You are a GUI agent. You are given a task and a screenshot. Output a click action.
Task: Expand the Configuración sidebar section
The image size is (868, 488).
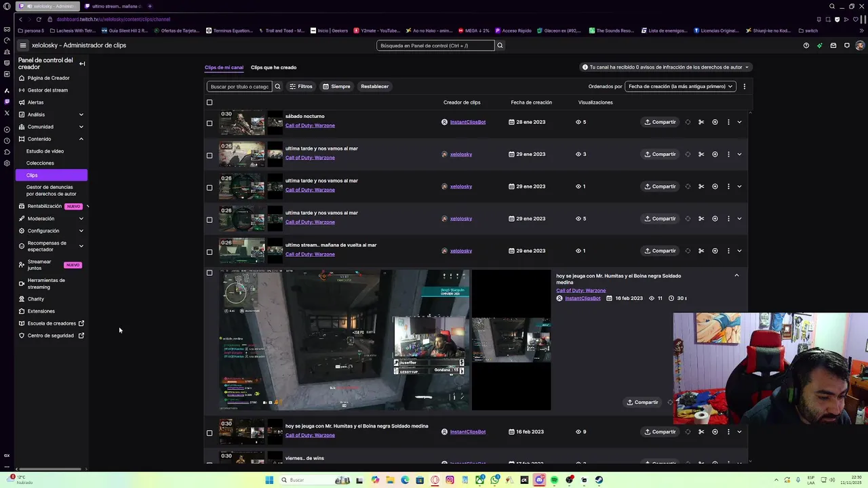click(x=81, y=230)
